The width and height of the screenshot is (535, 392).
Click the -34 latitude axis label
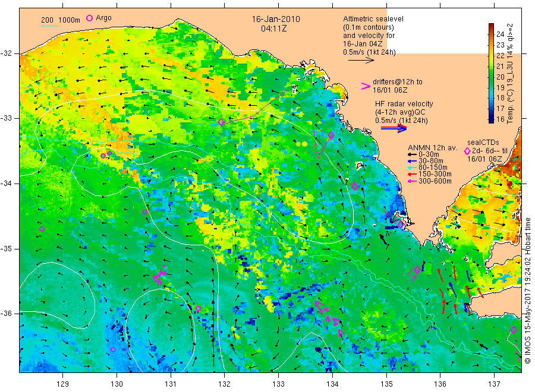coord(6,184)
